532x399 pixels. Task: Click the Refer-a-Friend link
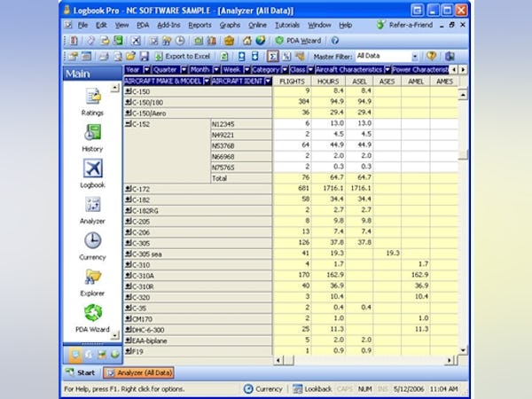click(405, 25)
